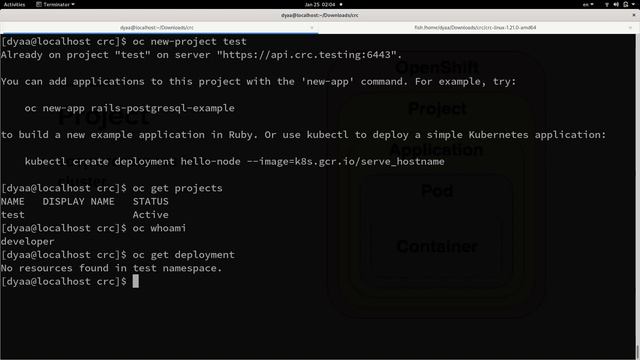The image size is (640, 360).
Task: Switch to the dyaa@localhost:~/Downloads/crc tab
Action: (157, 28)
